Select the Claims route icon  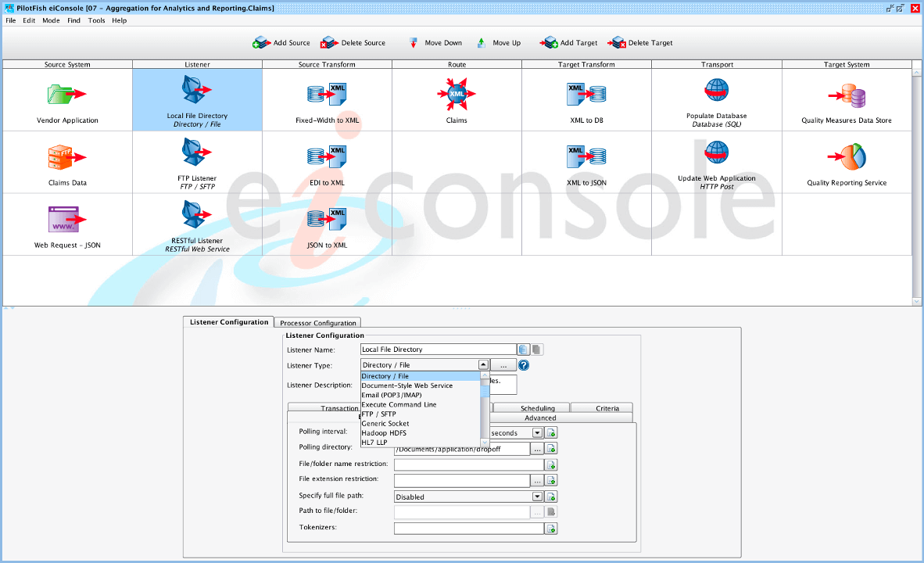(457, 94)
